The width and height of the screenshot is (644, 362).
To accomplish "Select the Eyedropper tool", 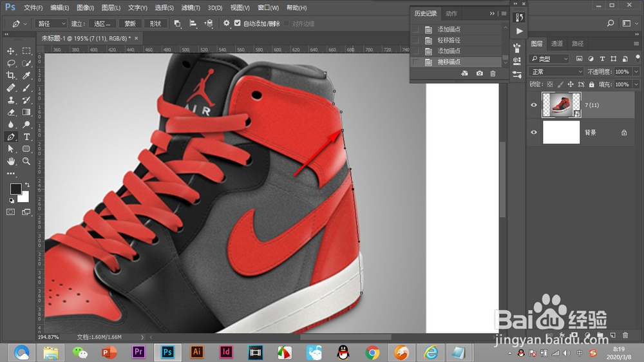I will click(x=26, y=75).
